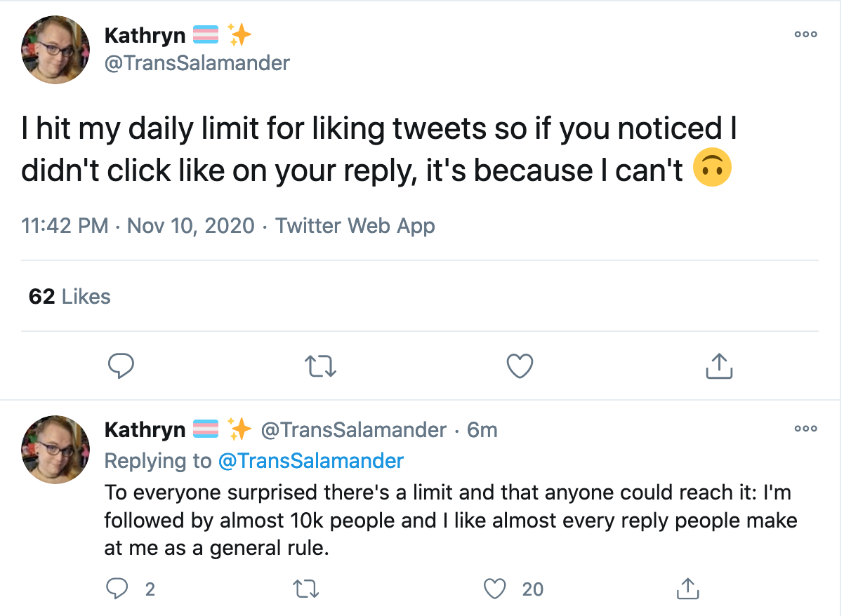
Task: Visit the @TransSalamander handle under main author name
Action: click(x=197, y=63)
